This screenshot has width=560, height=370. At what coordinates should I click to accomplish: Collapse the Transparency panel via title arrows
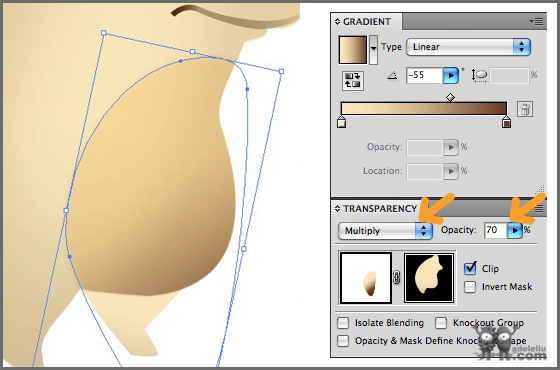[338, 209]
